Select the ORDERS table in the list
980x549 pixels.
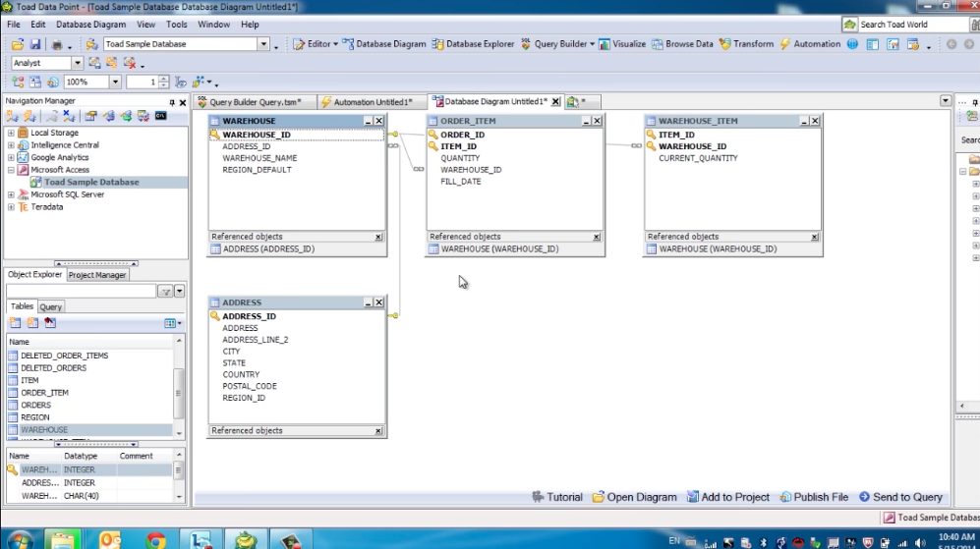pyautogui.click(x=35, y=405)
